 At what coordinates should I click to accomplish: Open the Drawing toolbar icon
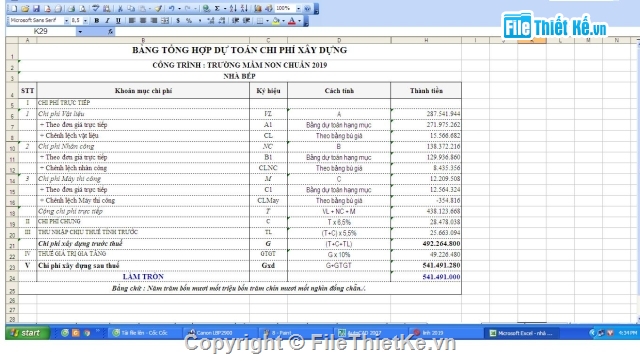point(269,9)
